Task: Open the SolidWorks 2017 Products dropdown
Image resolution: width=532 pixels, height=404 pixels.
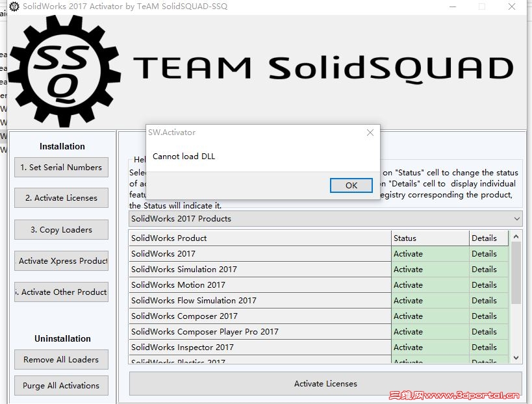Action: [x=325, y=219]
